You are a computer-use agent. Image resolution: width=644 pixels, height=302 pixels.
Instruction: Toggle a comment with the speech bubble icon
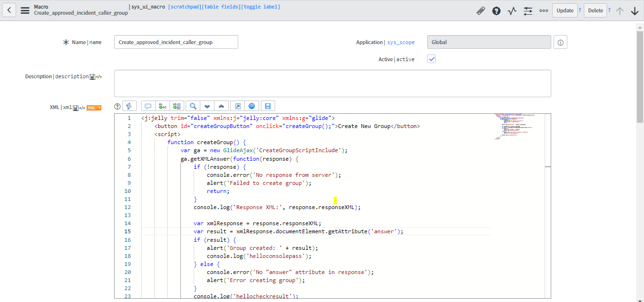148,105
